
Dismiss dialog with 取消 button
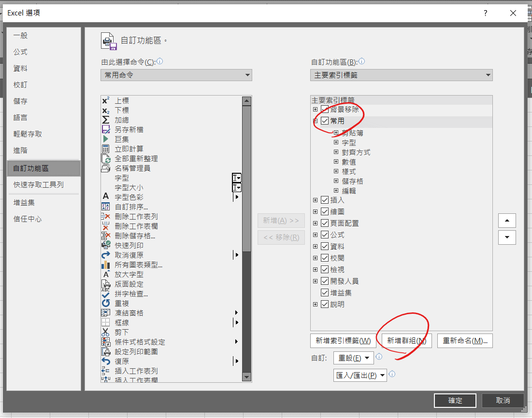click(503, 400)
